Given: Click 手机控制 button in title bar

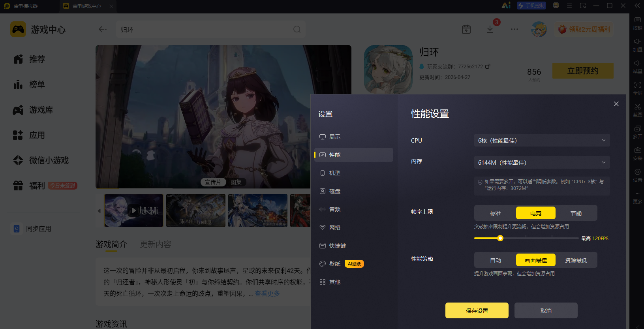Looking at the screenshot, I should point(531,6).
